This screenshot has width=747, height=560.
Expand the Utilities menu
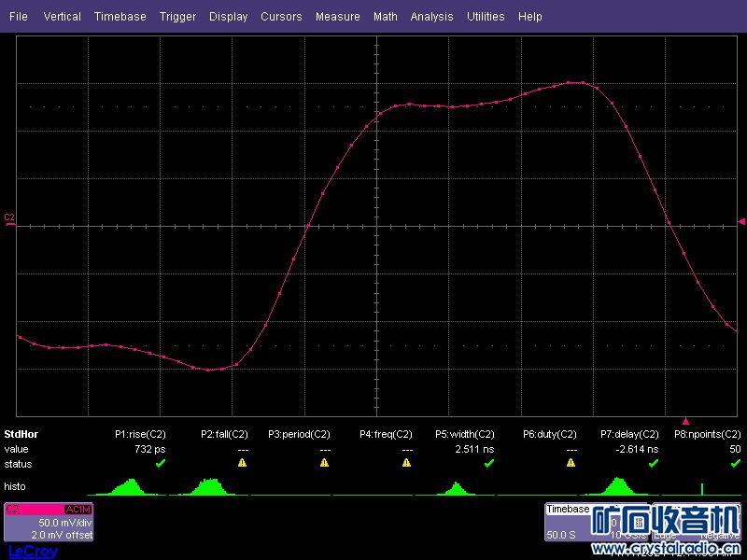point(486,16)
